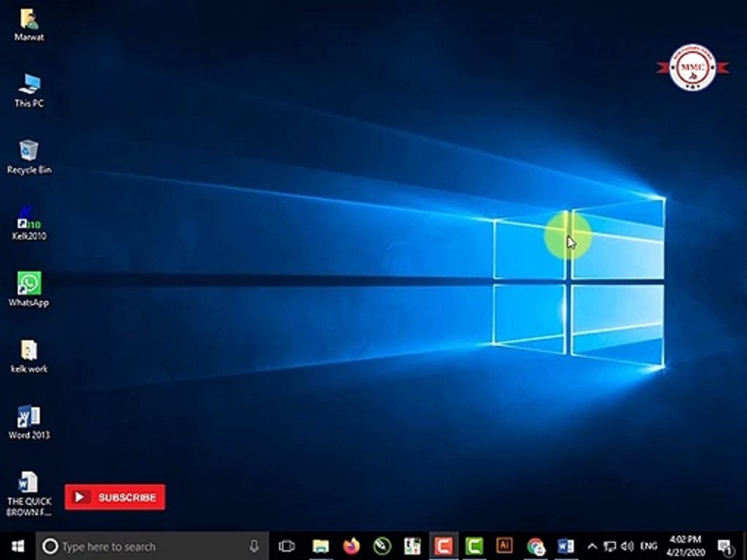Select the Recycle Bin icon
This screenshot has width=747, height=560.
point(29,157)
